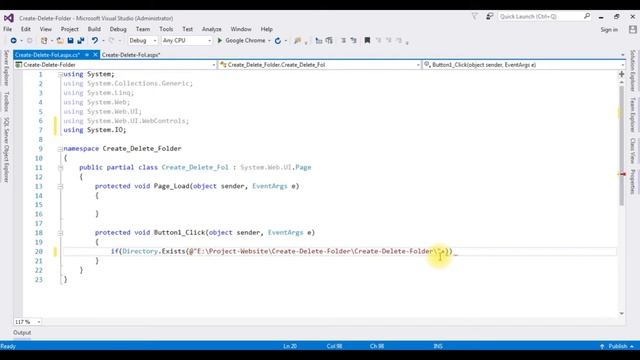The image size is (640, 360).
Task: Click the Navigate Backward toolbar icon
Action: click(13, 40)
